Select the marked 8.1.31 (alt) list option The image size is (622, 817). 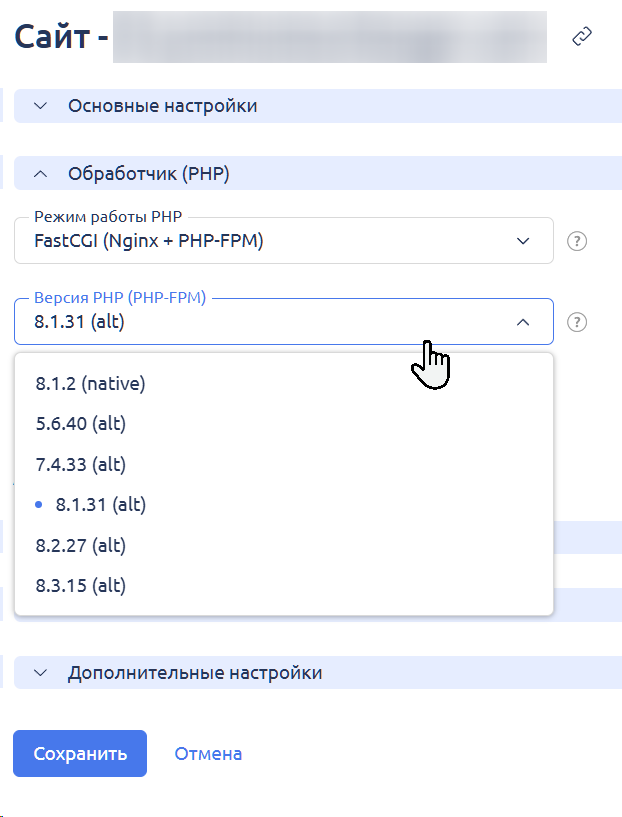[x=101, y=505]
